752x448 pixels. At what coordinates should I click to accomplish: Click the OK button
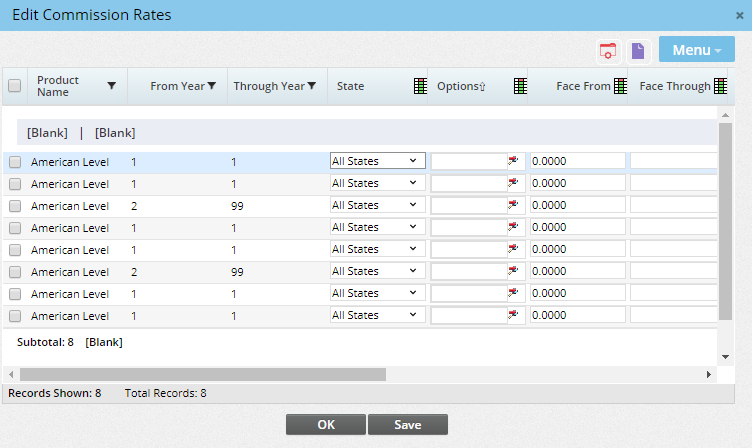(x=325, y=424)
